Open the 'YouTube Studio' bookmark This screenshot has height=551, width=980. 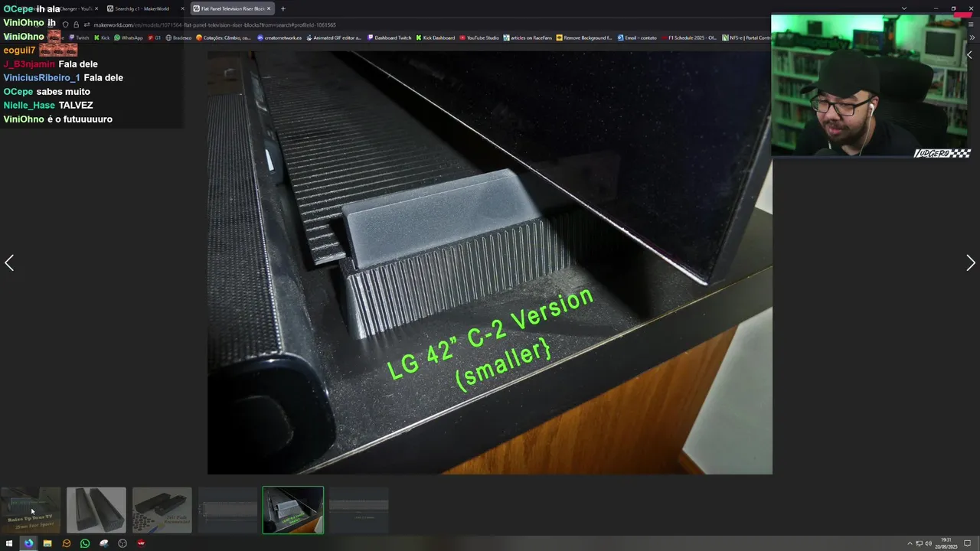(479, 37)
